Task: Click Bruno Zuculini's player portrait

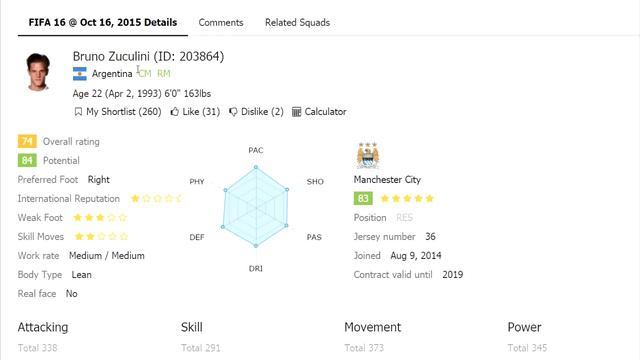Action: tap(38, 72)
